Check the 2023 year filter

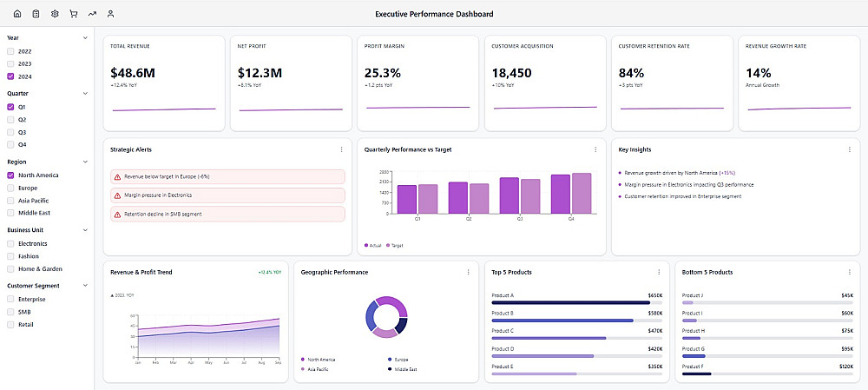pyautogui.click(x=10, y=63)
